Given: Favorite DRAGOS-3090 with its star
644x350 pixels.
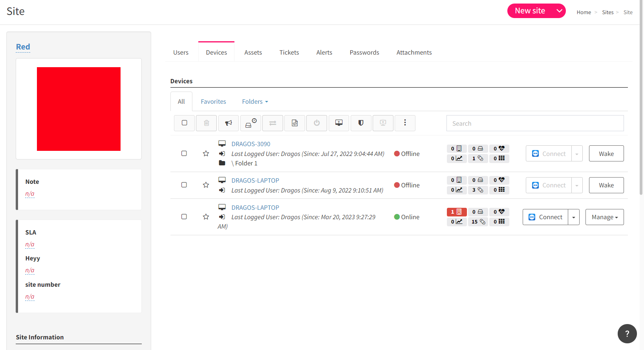Looking at the screenshot, I should [206, 154].
